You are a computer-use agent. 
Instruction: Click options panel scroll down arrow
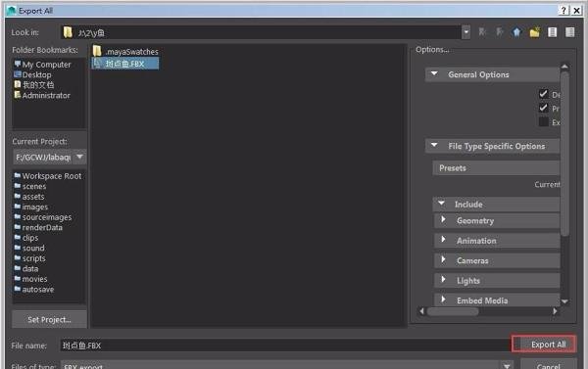(564, 301)
